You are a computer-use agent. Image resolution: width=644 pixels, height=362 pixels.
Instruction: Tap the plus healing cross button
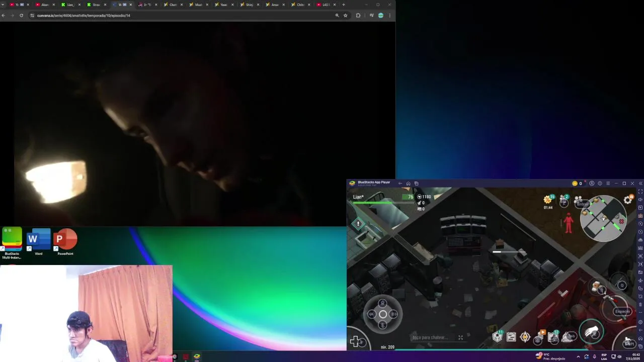pos(355,342)
